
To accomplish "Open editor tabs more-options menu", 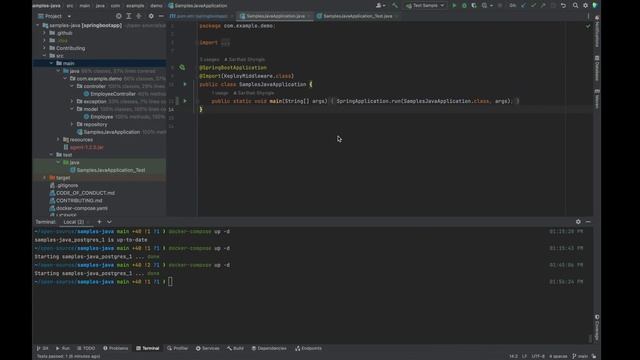I will point(588,16).
